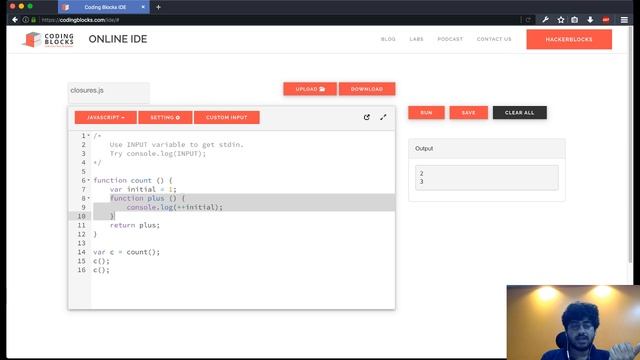Click code line 'var c = count();'
Viewport: 640px width, 360px height.
(x=127, y=252)
